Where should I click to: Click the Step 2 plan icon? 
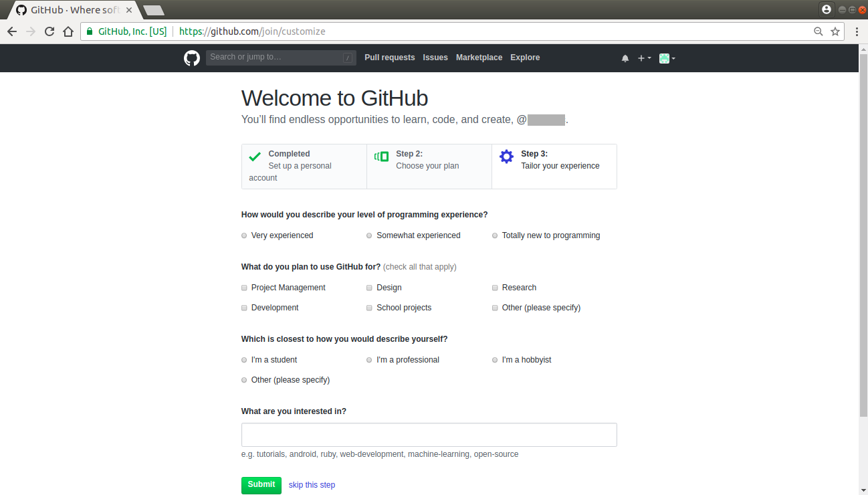click(x=381, y=157)
